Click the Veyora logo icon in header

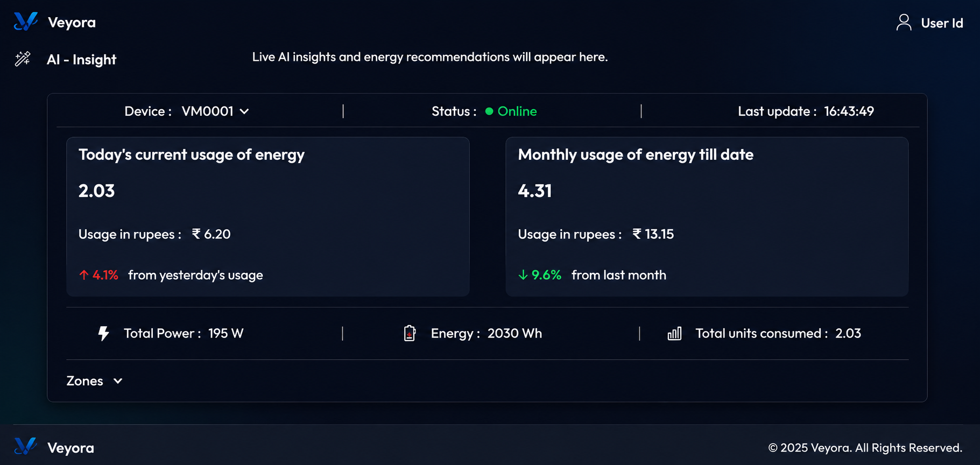pyautogui.click(x=26, y=22)
